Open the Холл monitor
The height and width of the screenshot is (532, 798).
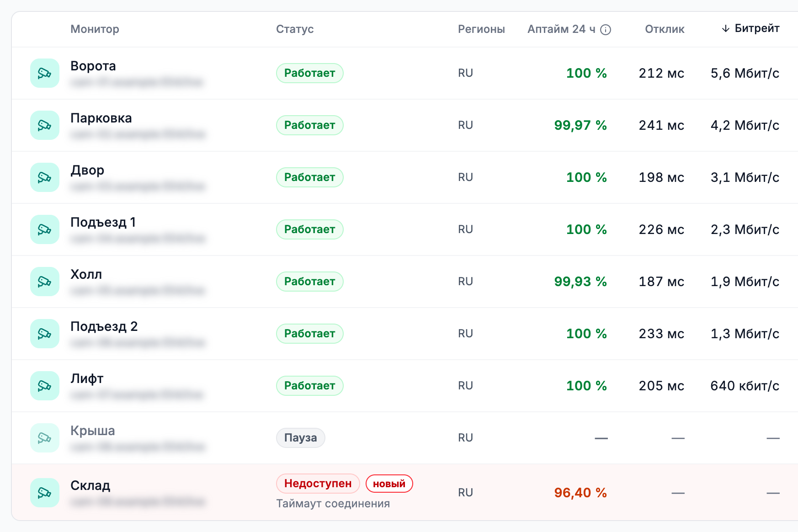coord(86,274)
